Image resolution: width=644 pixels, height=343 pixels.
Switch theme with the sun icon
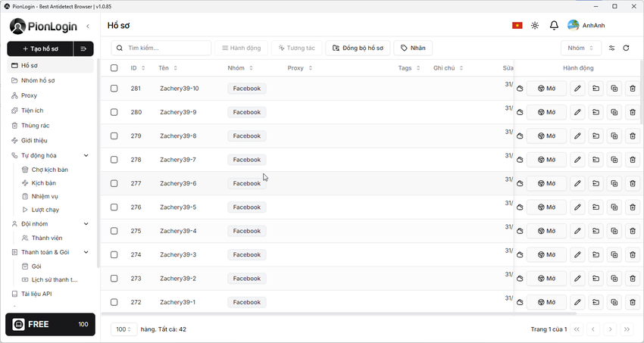click(535, 26)
